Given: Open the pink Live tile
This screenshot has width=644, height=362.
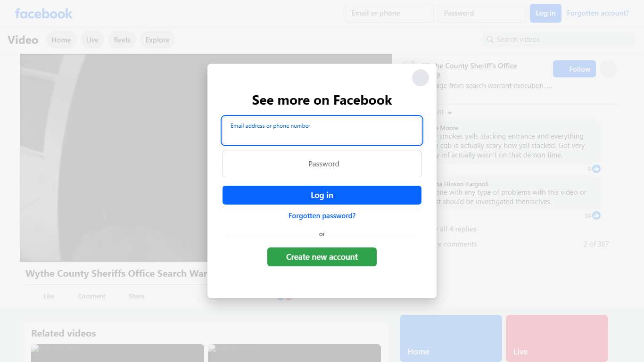Looking at the screenshot, I should (x=557, y=338).
